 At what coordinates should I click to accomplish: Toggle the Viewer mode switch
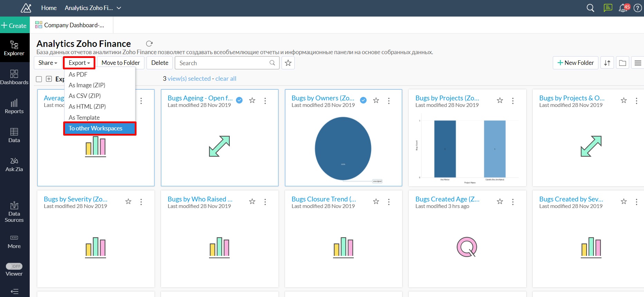coord(14,266)
